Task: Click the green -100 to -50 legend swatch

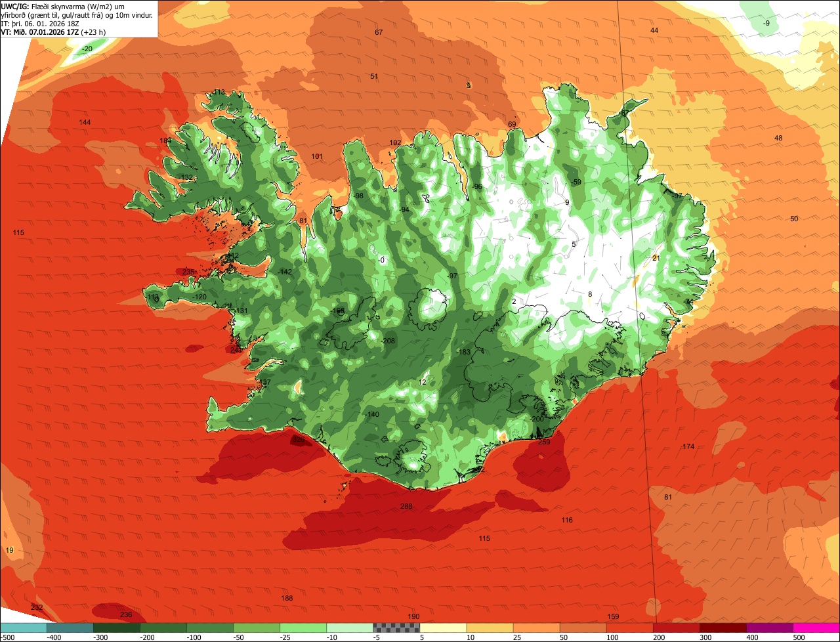Action: [x=210, y=628]
